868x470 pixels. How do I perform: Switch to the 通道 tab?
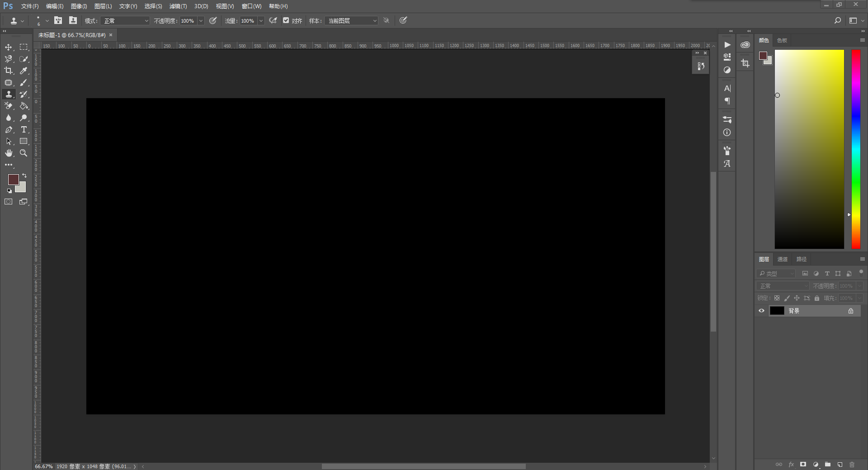click(x=783, y=259)
